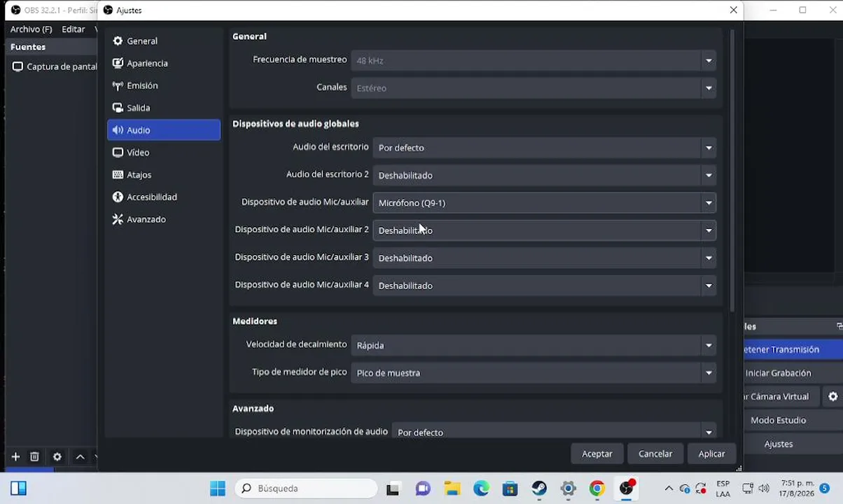Open the purple chat taskbar icon
The height and width of the screenshot is (504, 843).
422,489
